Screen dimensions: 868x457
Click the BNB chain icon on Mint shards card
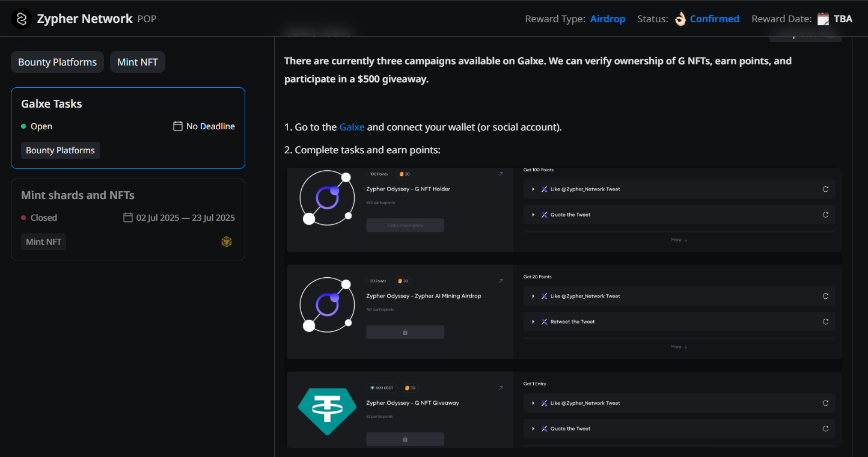tap(227, 242)
